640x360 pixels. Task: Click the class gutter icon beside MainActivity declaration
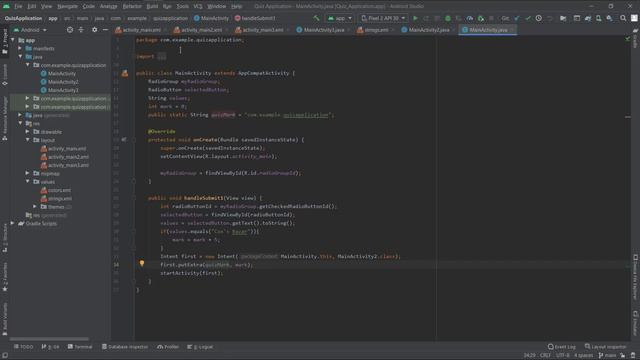(124, 73)
